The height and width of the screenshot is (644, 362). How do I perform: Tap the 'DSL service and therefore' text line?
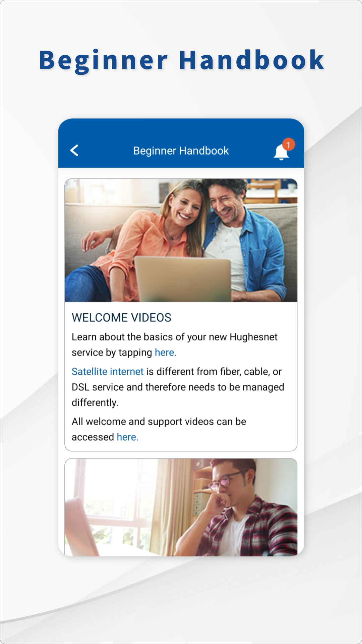[178, 387]
